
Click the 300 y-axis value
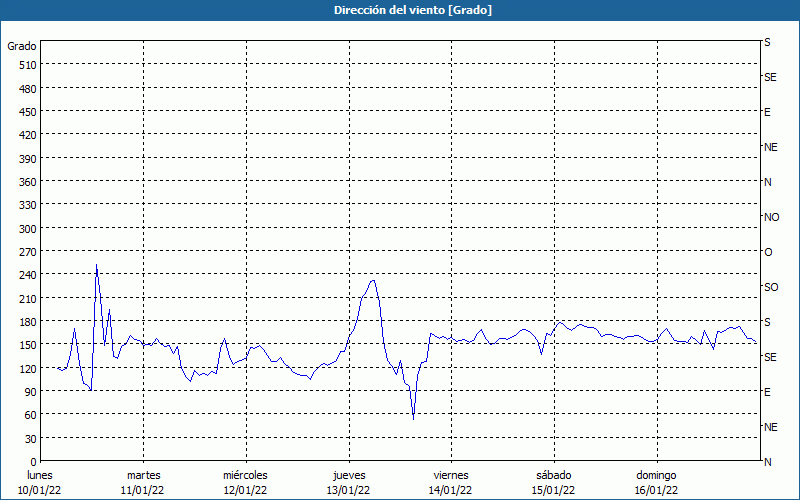pyautogui.click(x=28, y=229)
